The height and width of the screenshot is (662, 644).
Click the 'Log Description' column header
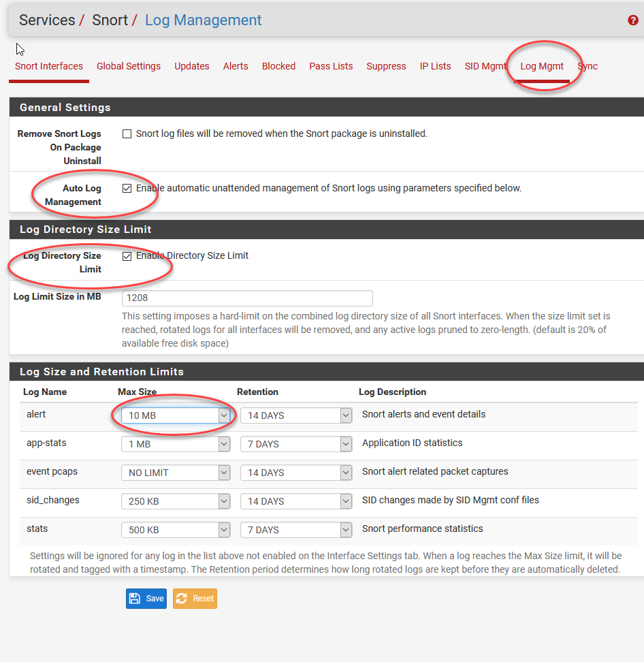click(393, 392)
